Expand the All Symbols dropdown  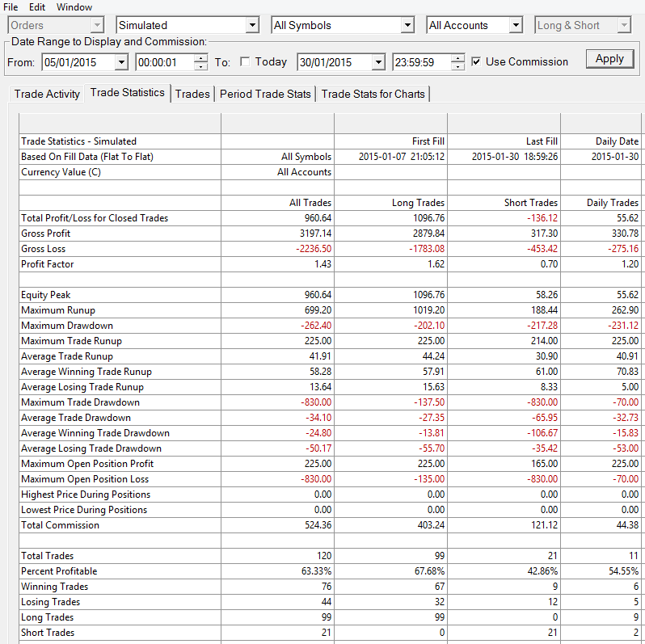[407, 25]
